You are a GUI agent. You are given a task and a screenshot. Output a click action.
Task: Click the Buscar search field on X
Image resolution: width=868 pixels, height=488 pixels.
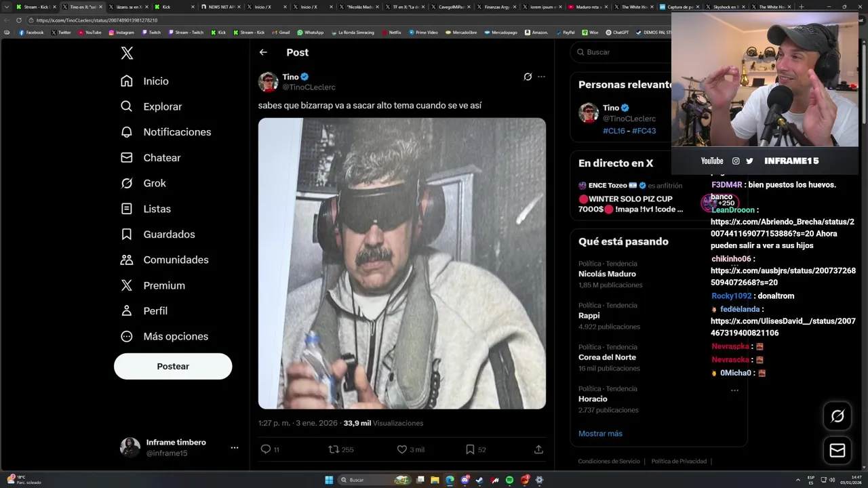(620, 52)
